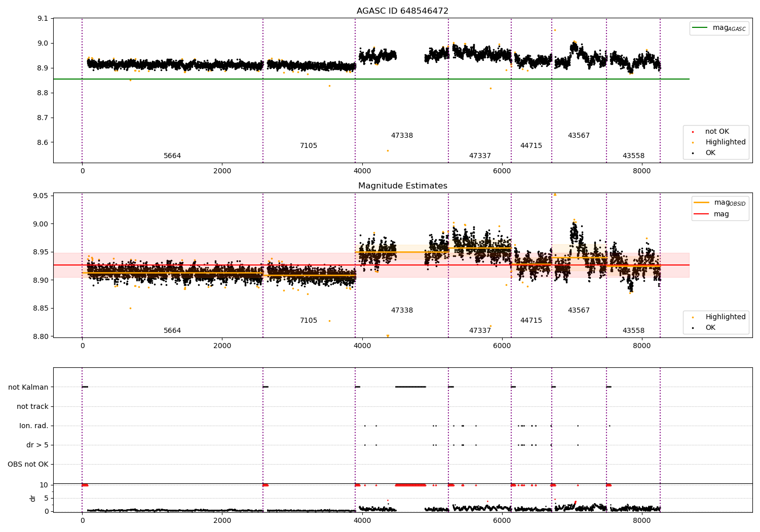Image resolution: width=760 pixels, height=532 pixels.
Task: Click the 8.80 tick on middle plot y-axis
Action: click(x=41, y=336)
